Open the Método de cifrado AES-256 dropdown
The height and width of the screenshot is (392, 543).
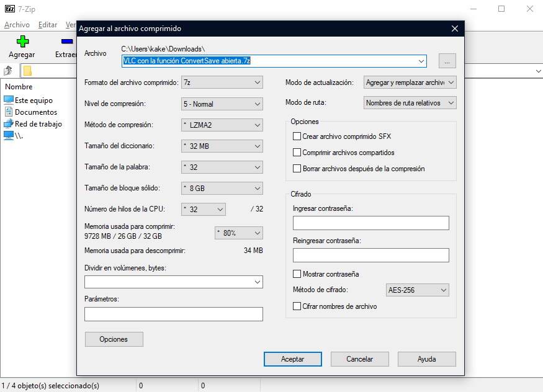coord(417,290)
